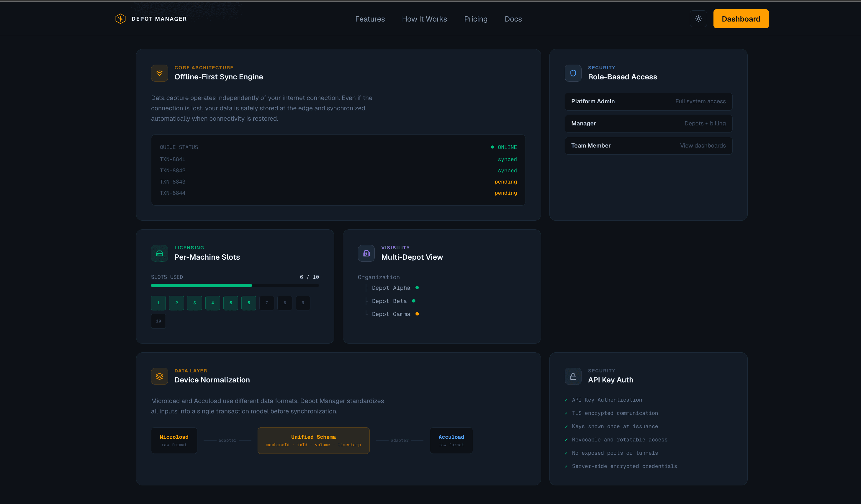This screenshot has height=504, width=861.
Task: Click empty slot 7 tile
Action: (x=267, y=303)
